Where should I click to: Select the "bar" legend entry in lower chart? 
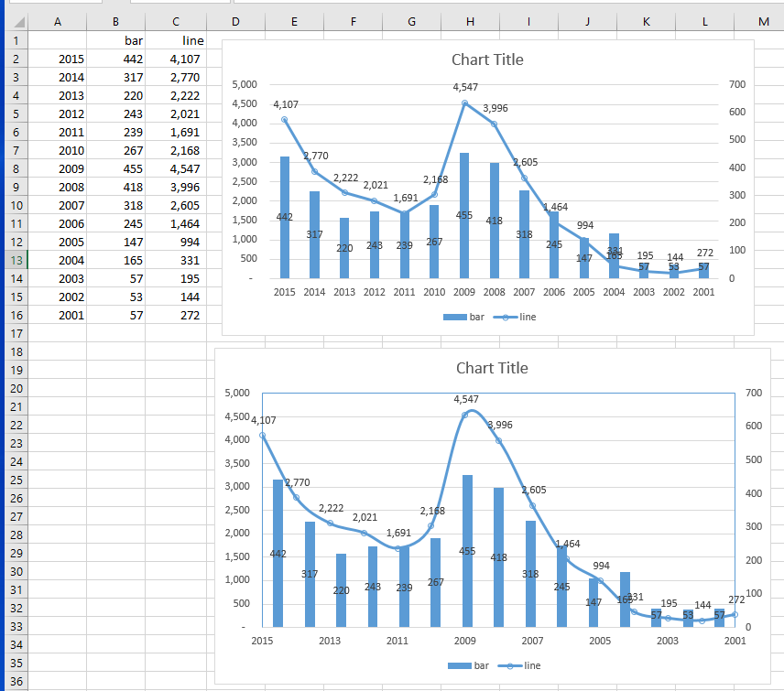(468, 665)
